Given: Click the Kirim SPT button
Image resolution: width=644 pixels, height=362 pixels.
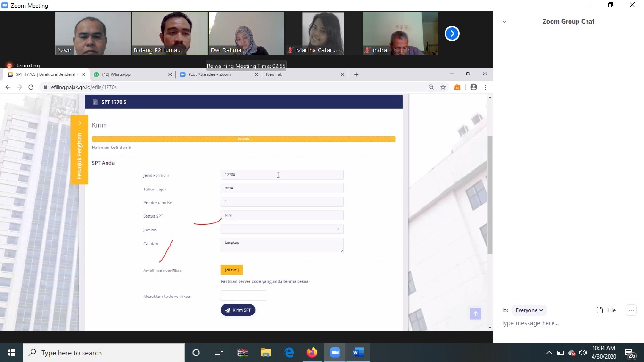Looking at the screenshot, I should pos(238,310).
